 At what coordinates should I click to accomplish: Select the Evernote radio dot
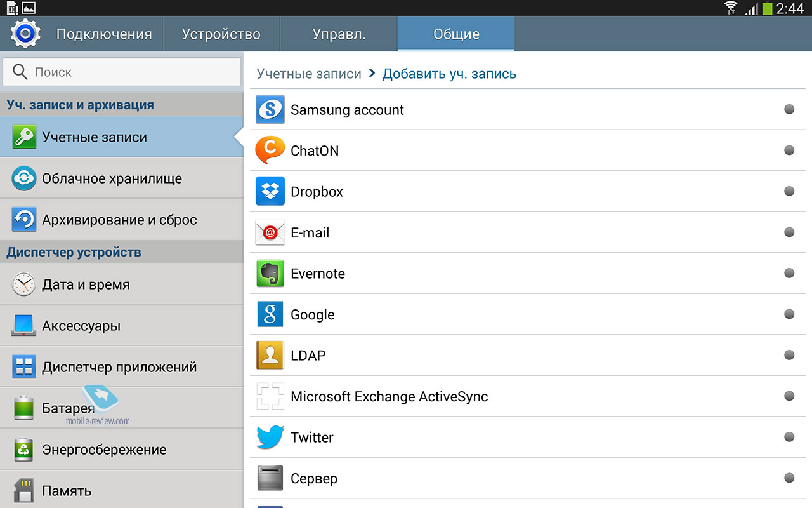789,273
